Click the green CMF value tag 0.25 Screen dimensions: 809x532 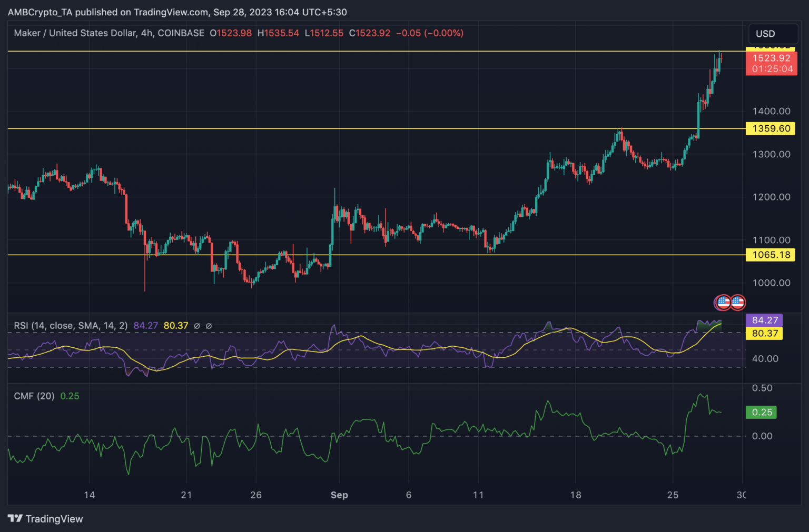point(762,412)
